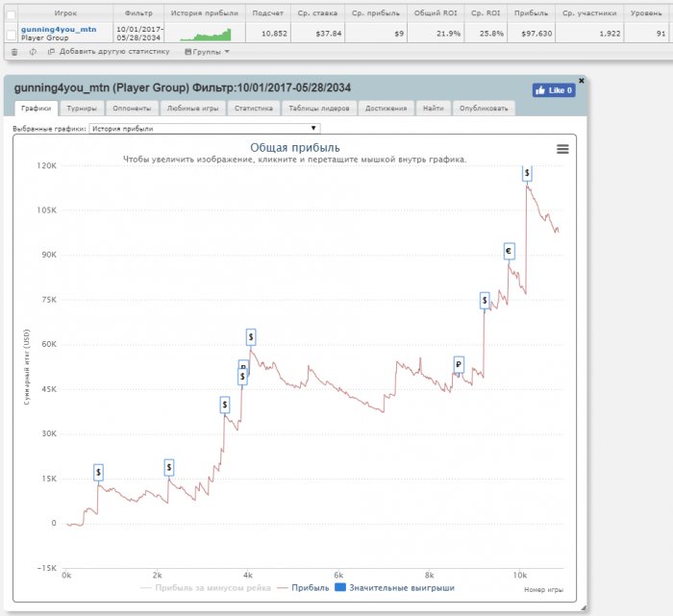
Task: Click the 'Ср. ставка' column header
Action: [317, 13]
